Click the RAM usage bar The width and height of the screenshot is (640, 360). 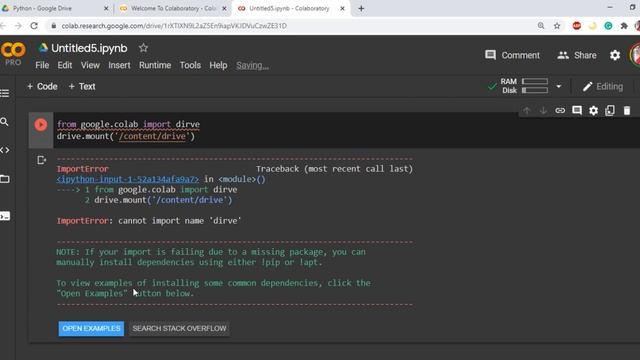pos(535,81)
